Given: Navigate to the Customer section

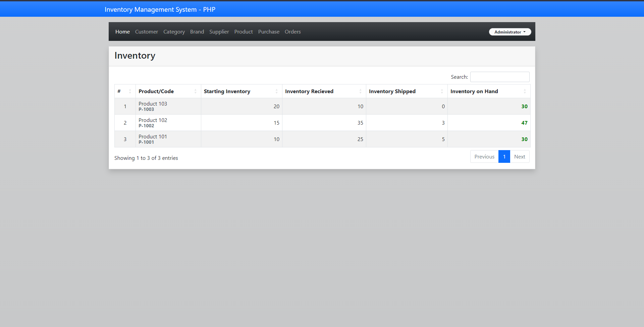Looking at the screenshot, I should [146, 31].
